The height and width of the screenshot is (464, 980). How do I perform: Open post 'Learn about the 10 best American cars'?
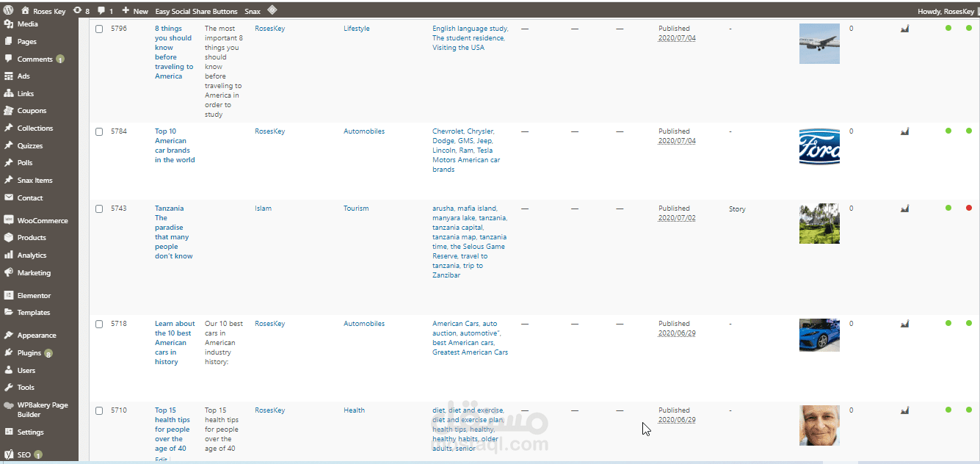pos(175,343)
